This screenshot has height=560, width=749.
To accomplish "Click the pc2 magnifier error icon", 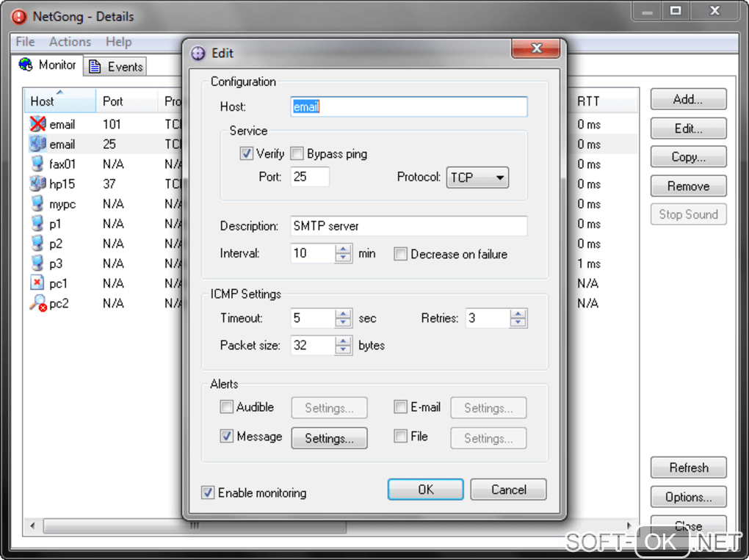I will [37, 303].
